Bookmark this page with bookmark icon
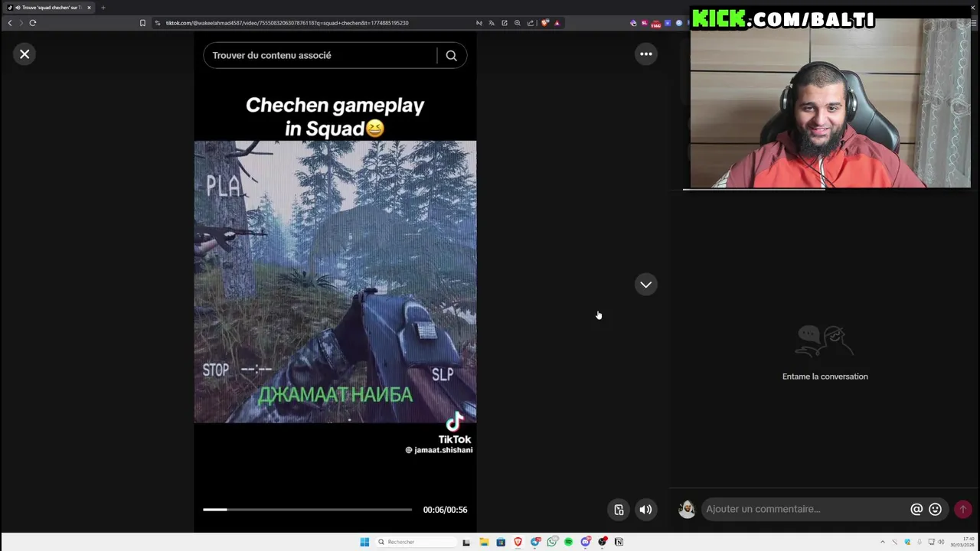The height and width of the screenshot is (551, 980). tap(142, 23)
